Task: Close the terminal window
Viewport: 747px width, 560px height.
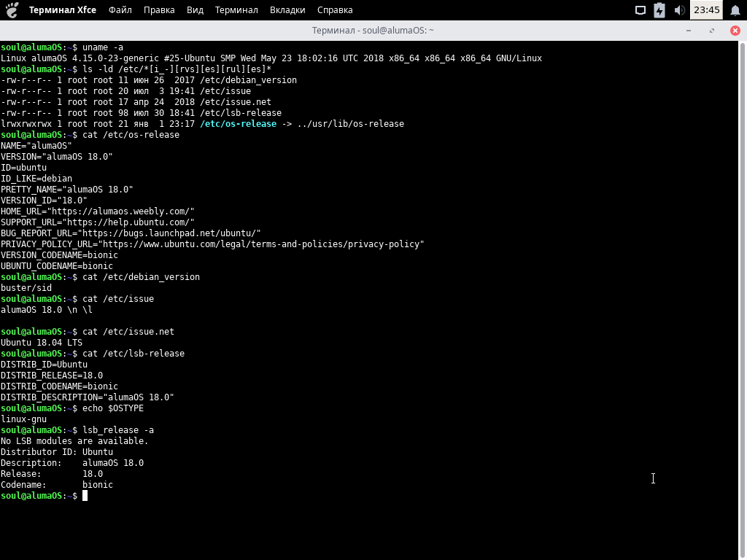Action: 735,31
